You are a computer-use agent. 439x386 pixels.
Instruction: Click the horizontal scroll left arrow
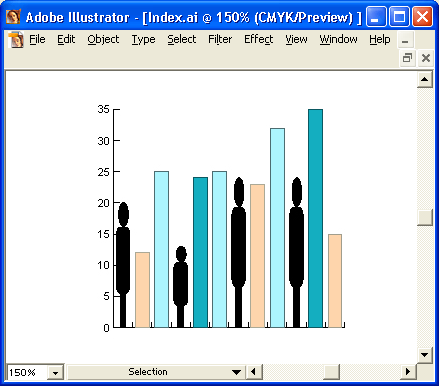(254, 372)
